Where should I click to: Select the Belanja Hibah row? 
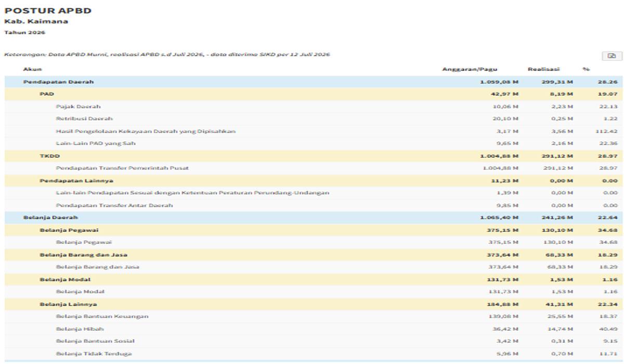(x=314, y=329)
